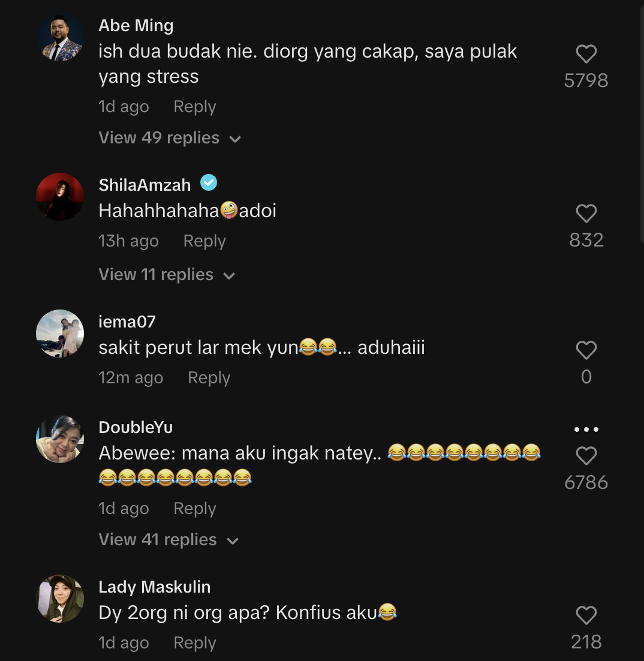The image size is (644, 661).
Task: Like ShilaAmzah's comment with heart icon
Action: click(586, 214)
